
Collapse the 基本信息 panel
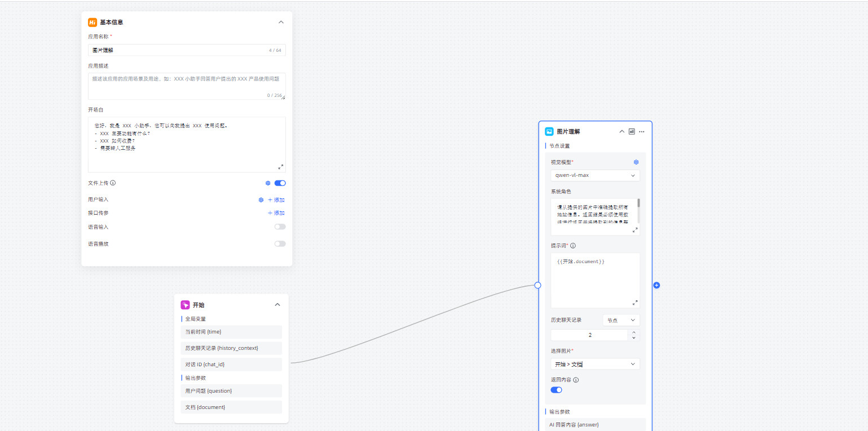coord(281,23)
